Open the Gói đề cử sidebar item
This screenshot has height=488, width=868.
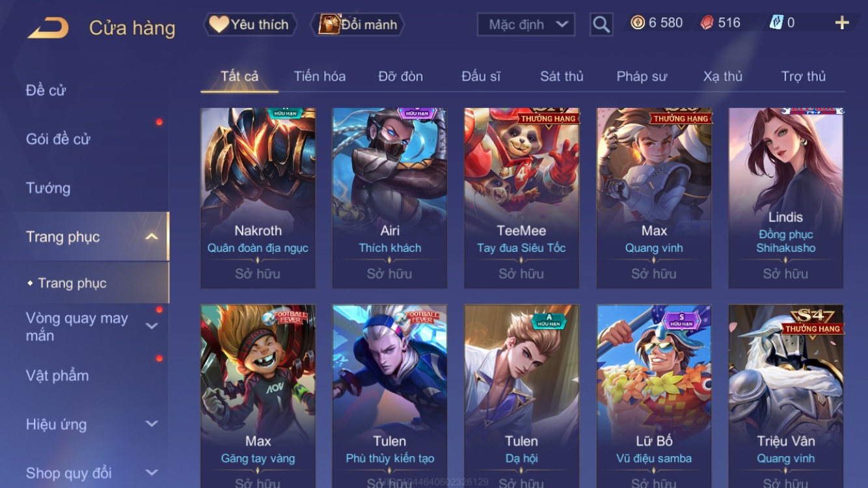point(58,139)
